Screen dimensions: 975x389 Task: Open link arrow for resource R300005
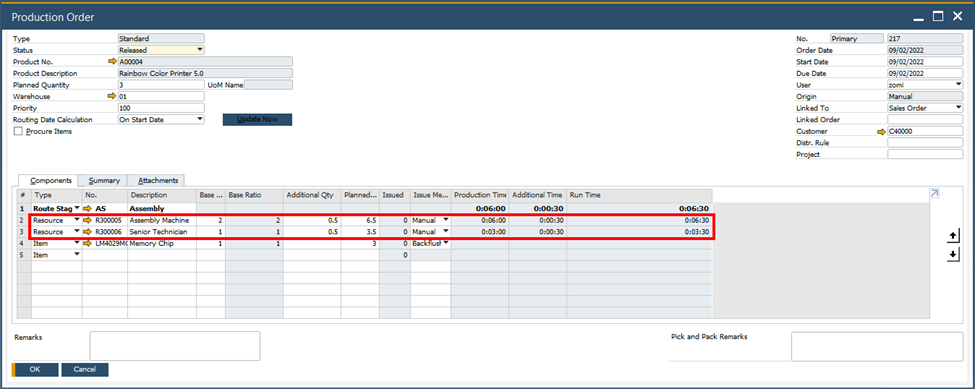[88, 220]
